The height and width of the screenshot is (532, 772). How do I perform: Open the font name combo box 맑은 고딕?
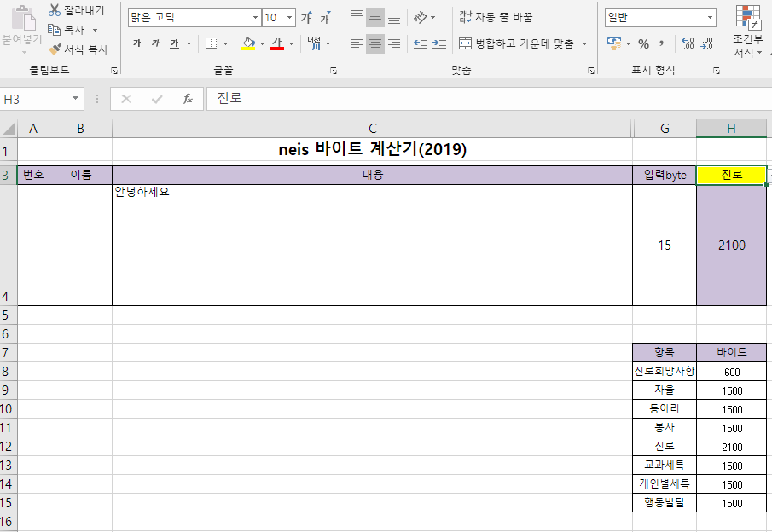pyautogui.click(x=194, y=18)
